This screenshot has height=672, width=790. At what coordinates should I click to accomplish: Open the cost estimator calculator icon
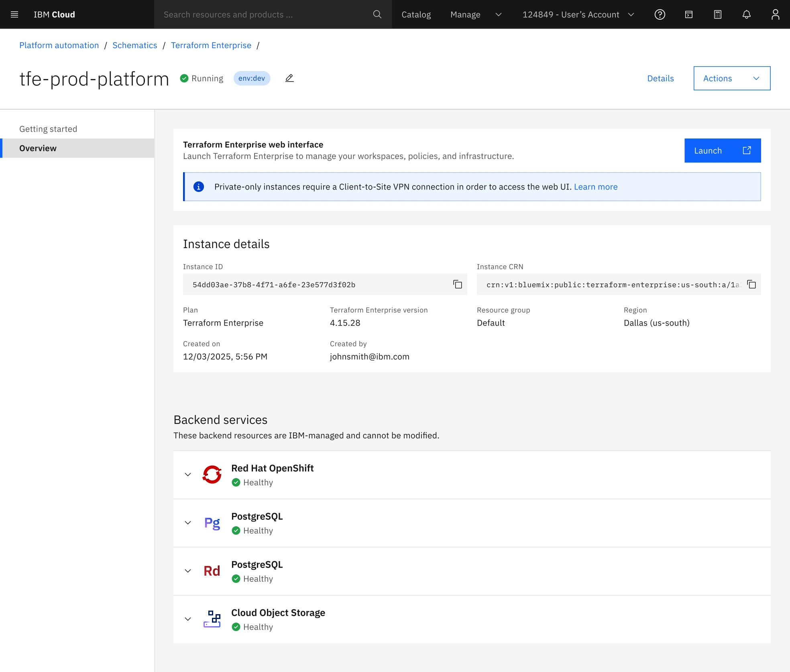(x=718, y=14)
